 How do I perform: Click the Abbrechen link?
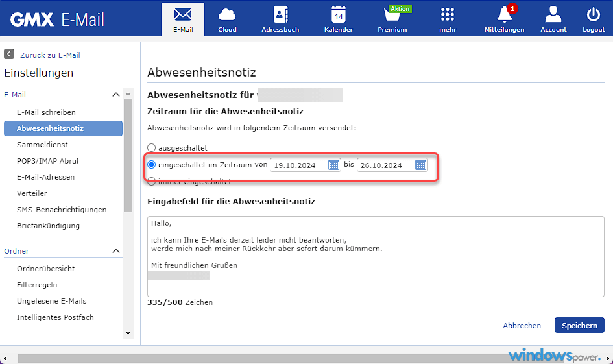[x=522, y=325]
